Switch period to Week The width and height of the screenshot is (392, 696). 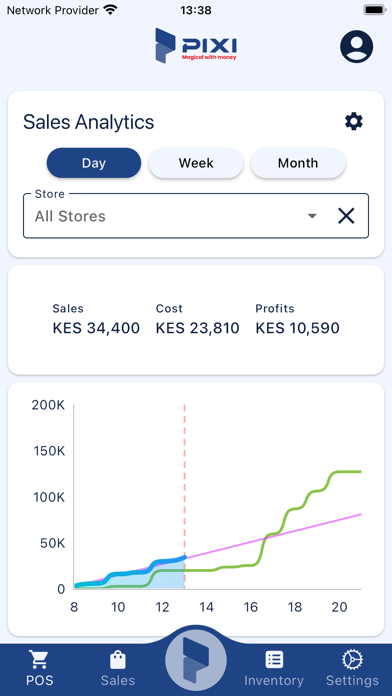[196, 163]
